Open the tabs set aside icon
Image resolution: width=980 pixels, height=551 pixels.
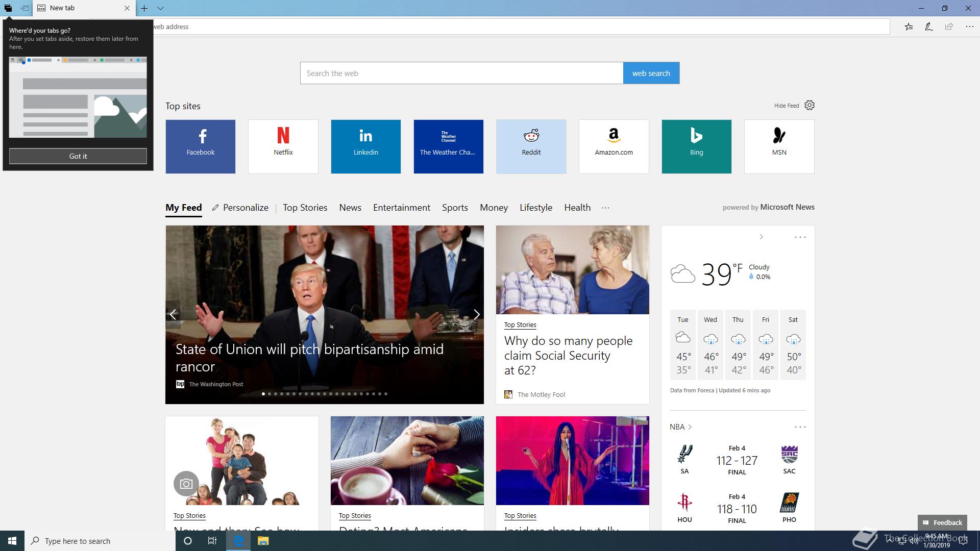[8, 8]
